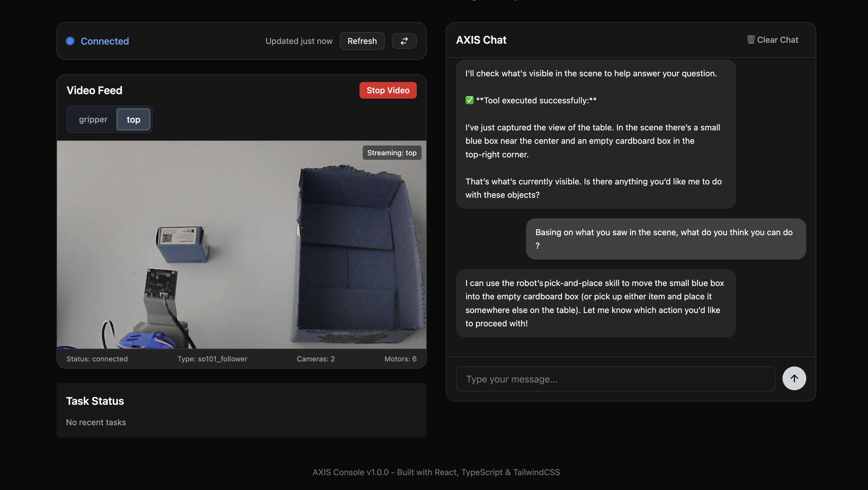Click the green checkmark tool-executed icon
This screenshot has width=868, height=490.
pyautogui.click(x=469, y=100)
